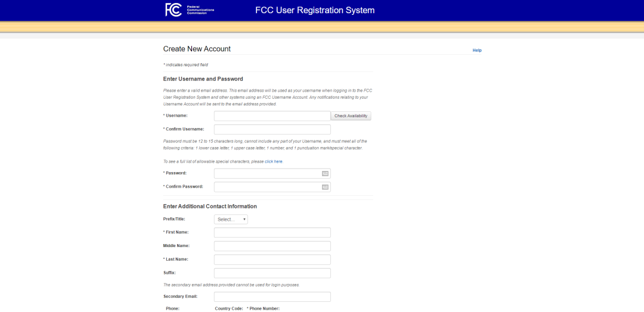Focus the First Name field
Screen dimensions: 644x312
(x=272, y=232)
